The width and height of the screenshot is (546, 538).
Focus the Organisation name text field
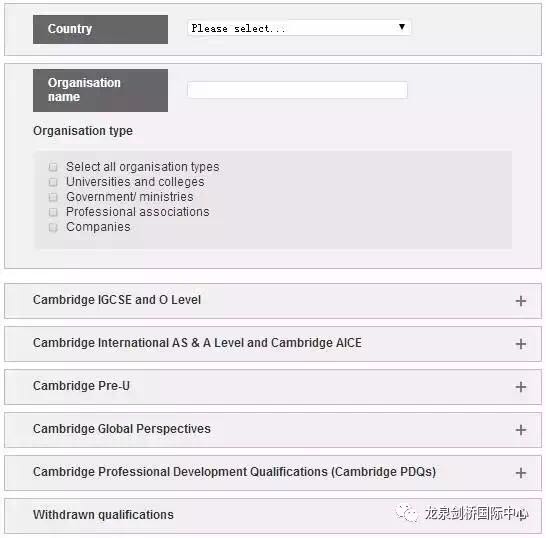297,90
